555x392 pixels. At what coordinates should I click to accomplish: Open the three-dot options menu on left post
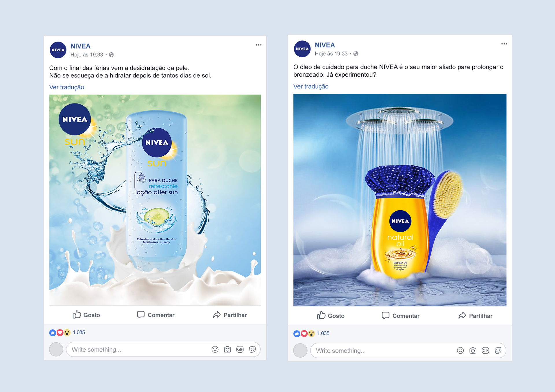(x=258, y=45)
